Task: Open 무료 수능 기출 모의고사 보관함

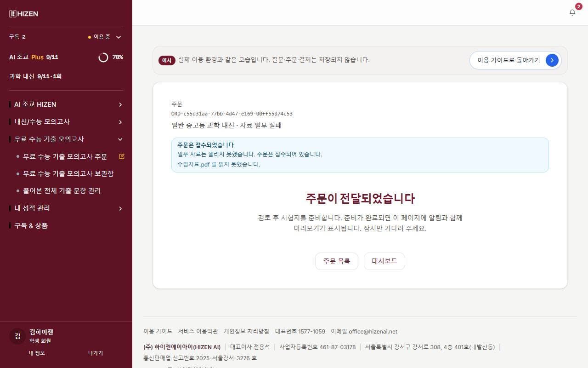Action: click(68, 173)
